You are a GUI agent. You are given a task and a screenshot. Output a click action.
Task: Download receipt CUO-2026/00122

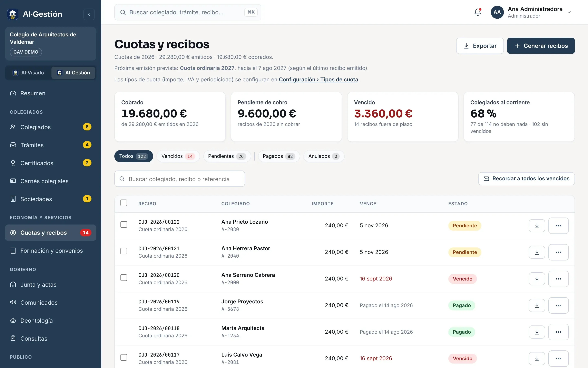click(537, 226)
